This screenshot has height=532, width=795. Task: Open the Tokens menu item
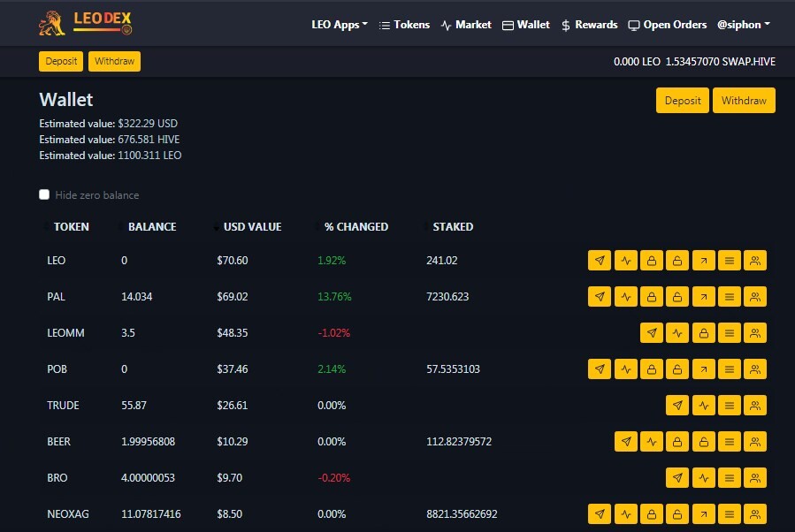(x=404, y=25)
